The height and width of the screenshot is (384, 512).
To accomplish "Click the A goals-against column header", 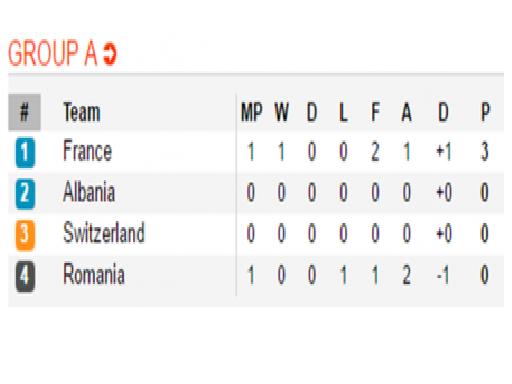I will pyautogui.click(x=407, y=112).
